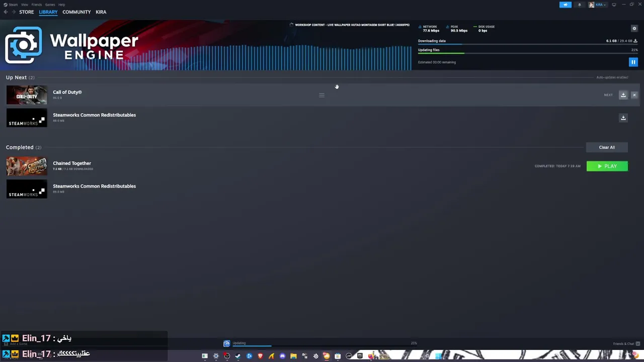
Task: Select the LIBRARY tab
Action: (48, 12)
